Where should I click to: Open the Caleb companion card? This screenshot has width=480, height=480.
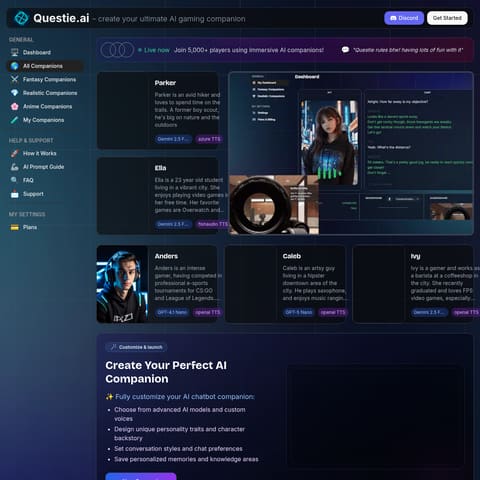[x=285, y=284]
